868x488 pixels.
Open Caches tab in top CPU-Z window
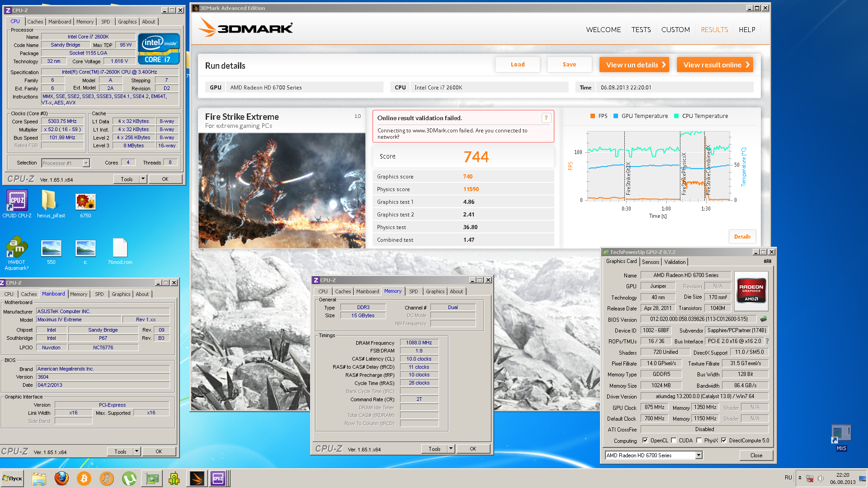tap(35, 22)
